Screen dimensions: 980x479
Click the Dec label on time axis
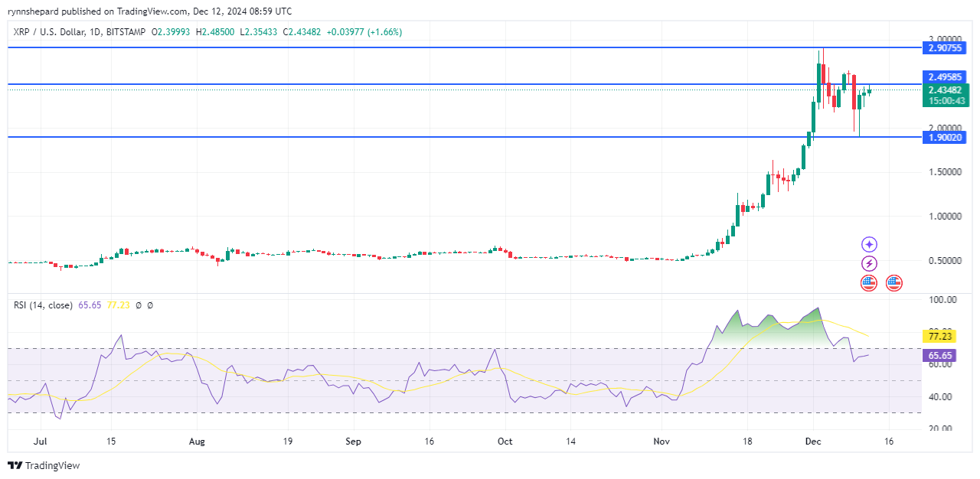point(814,442)
